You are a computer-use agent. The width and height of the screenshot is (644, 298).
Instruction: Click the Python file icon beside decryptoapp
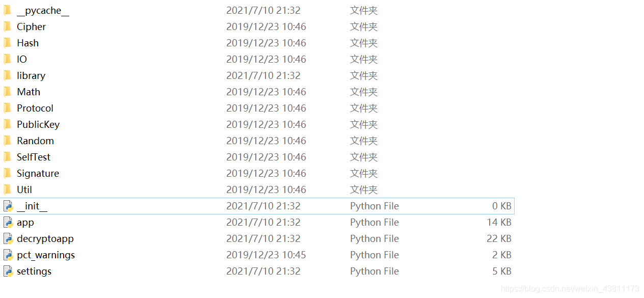point(8,238)
